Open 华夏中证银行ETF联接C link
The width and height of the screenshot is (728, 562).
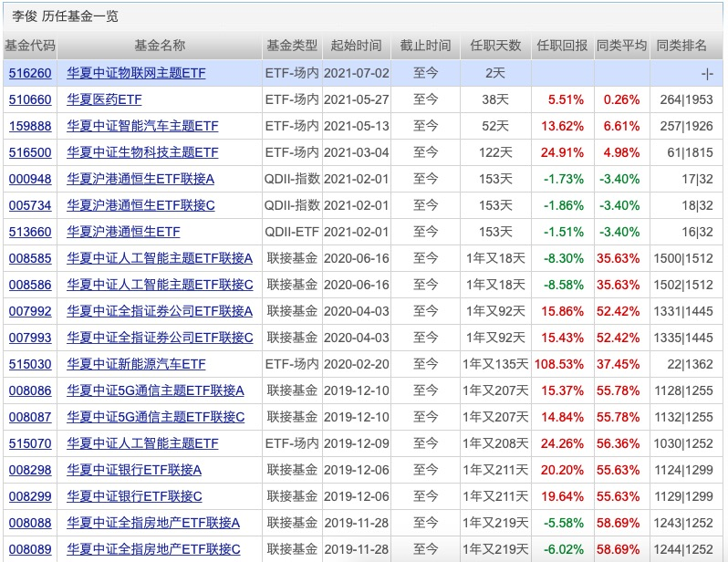[x=135, y=497]
